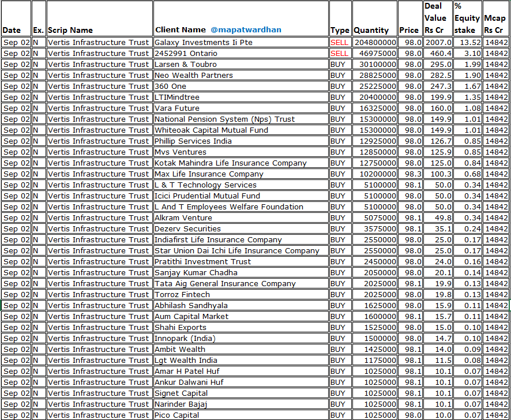Click the 'Pratithi Investment Trust' cell
Viewport: 511px width, 420px height.
241,261
